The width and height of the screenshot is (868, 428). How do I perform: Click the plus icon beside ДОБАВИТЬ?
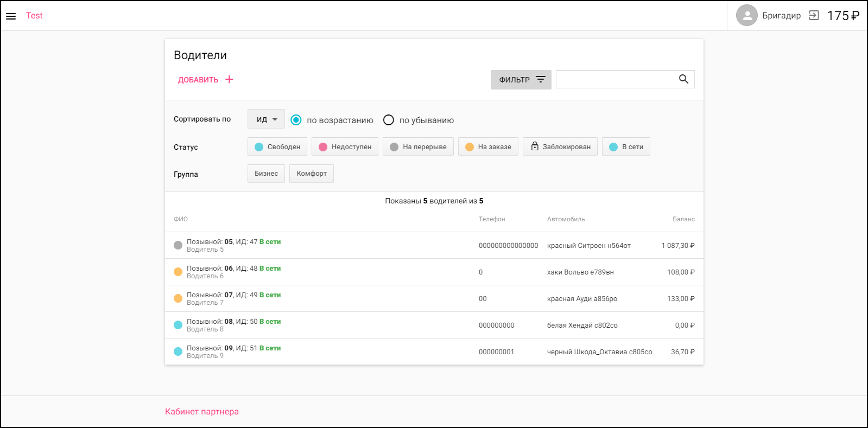click(229, 79)
